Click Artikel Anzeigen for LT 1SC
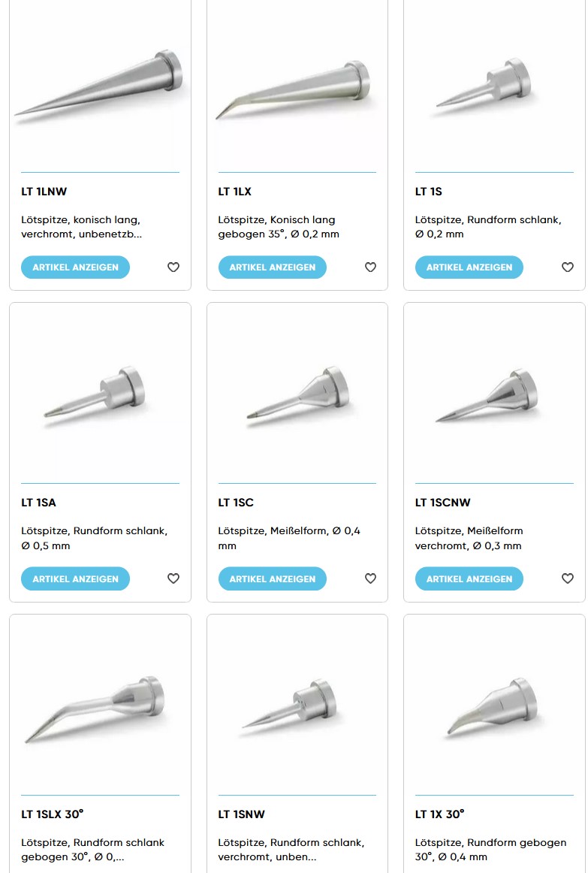 tap(272, 578)
